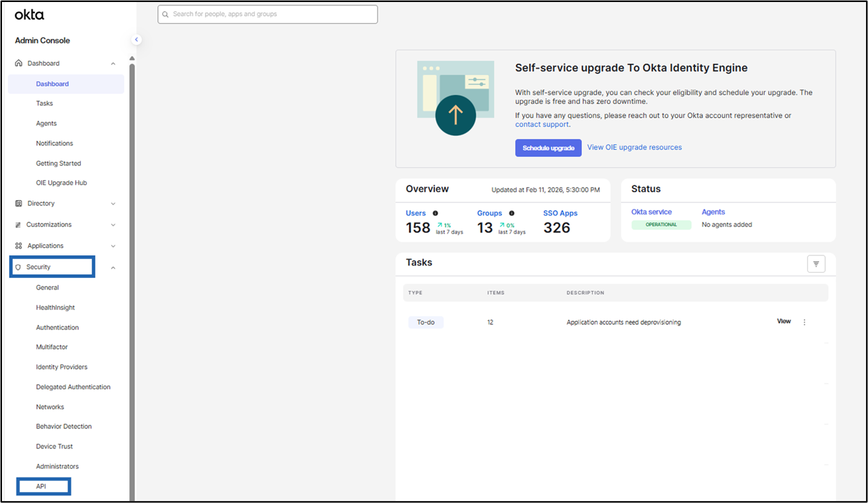Image resolution: width=868 pixels, height=503 pixels.
Task: Open HealthInsight under Security
Action: (55, 308)
